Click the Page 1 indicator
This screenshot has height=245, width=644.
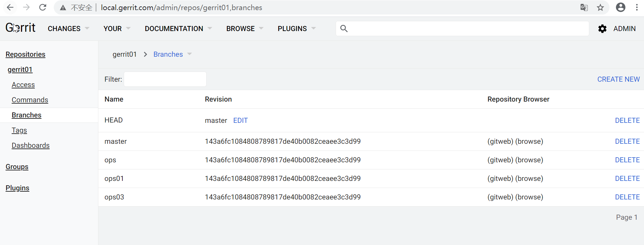point(626,217)
